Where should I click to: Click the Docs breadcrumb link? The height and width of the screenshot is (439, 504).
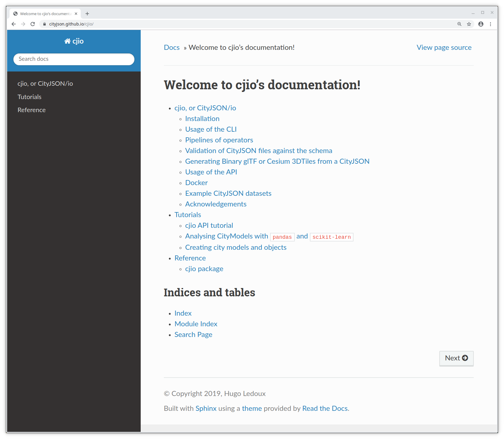pos(172,47)
